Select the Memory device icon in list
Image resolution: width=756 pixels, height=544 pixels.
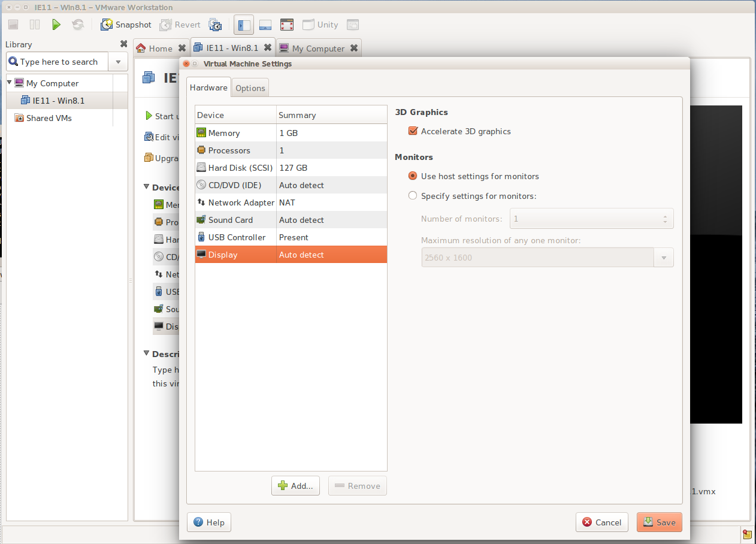click(201, 133)
